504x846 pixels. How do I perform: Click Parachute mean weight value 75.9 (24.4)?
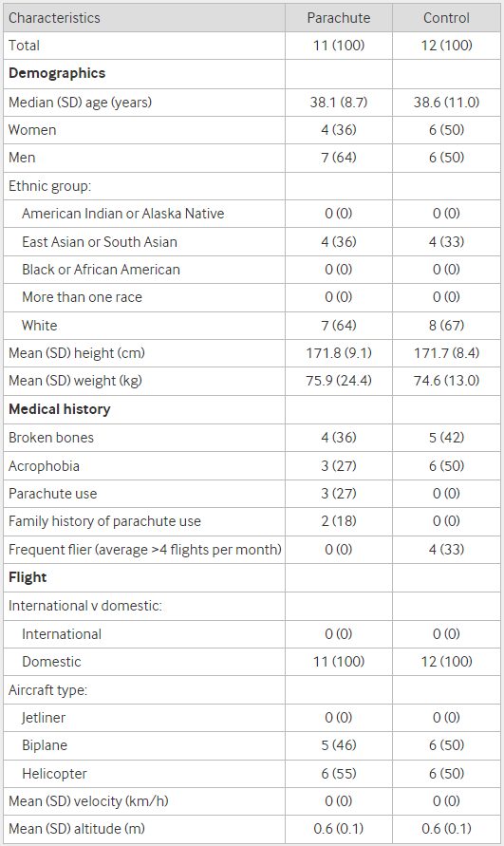click(338, 381)
